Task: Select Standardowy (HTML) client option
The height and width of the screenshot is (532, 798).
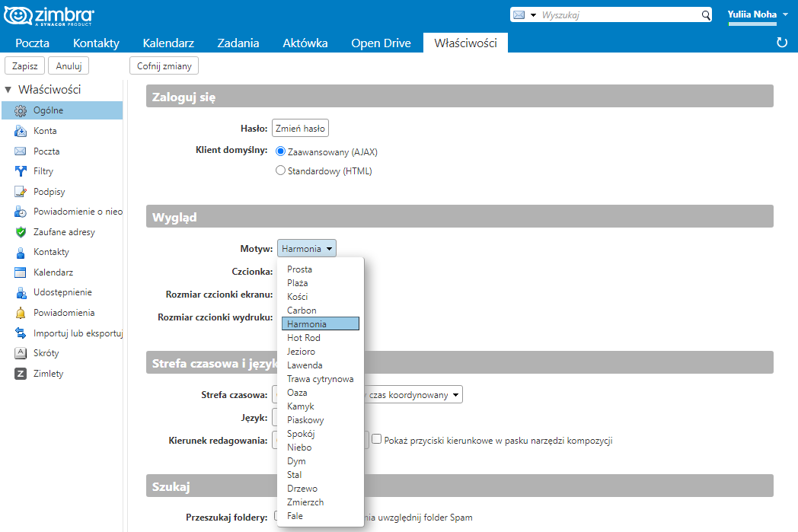Action: click(x=280, y=171)
